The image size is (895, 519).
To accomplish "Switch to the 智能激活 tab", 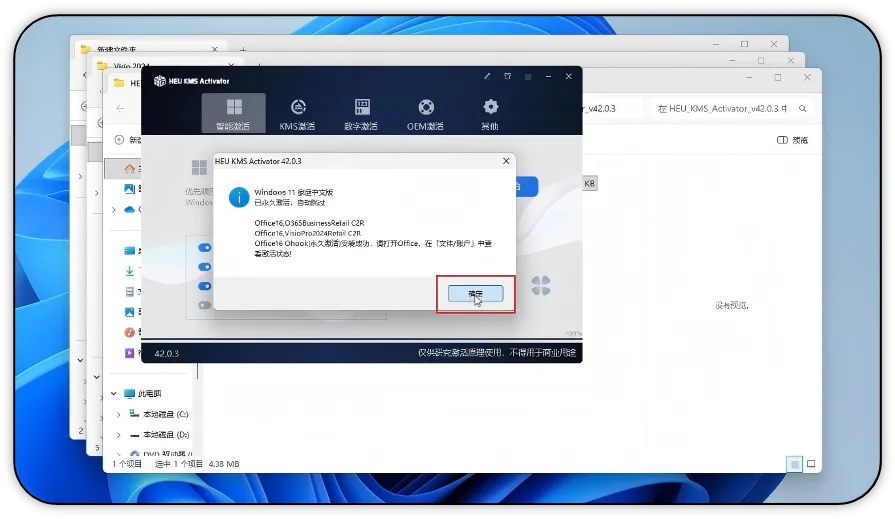I will (233, 114).
